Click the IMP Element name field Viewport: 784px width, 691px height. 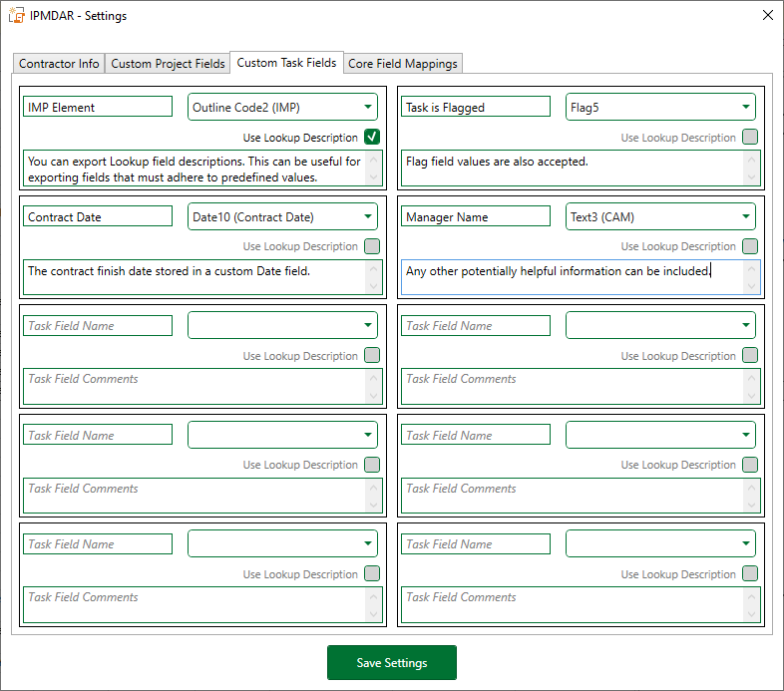(98, 107)
